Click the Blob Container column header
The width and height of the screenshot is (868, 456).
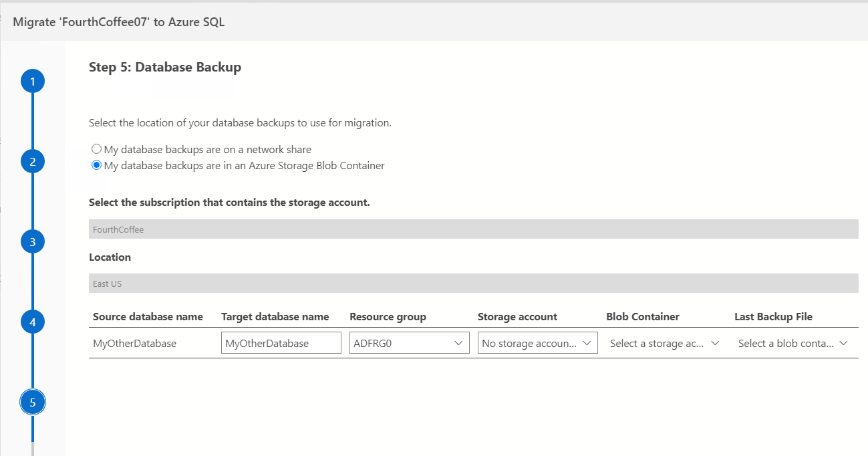pyautogui.click(x=642, y=317)
